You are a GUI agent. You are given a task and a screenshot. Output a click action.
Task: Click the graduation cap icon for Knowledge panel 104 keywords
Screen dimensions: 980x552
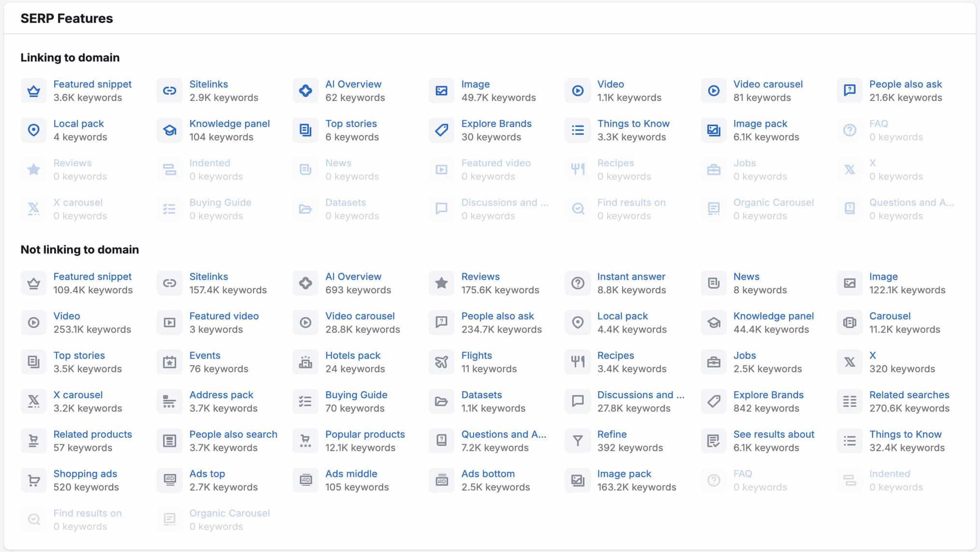pyautogui.click(x=170, y=130)
